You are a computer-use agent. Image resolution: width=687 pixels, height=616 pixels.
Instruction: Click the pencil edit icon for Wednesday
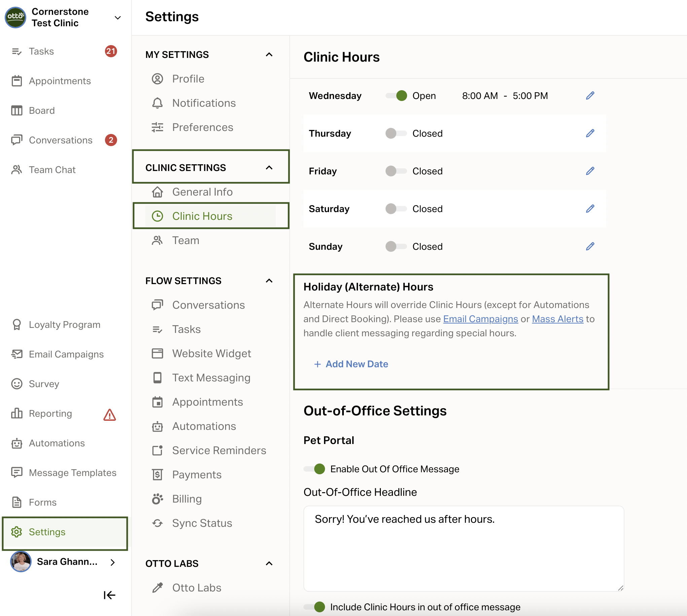point(589,96)
